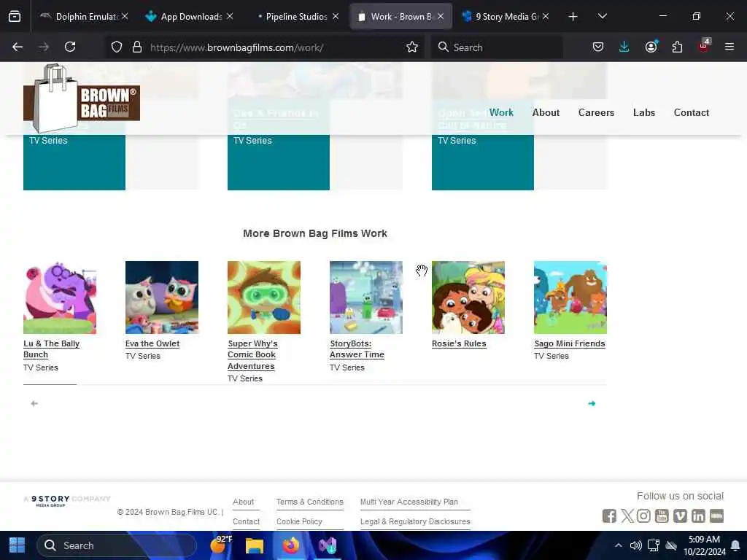Open Brown Bag Films Facebook page

[609, 516]
